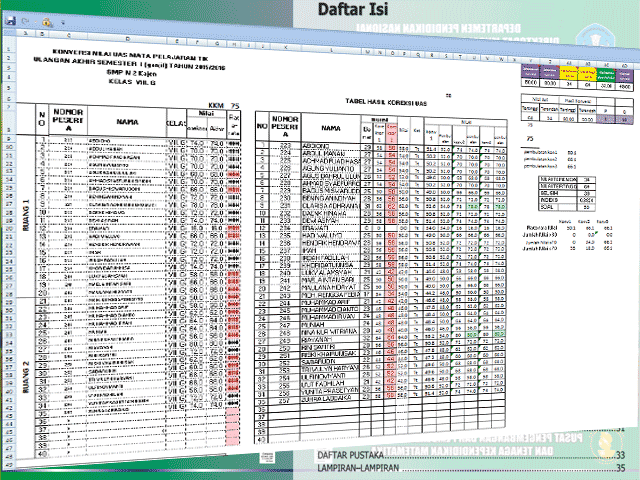This screenshot has width=640, height=480.
Task: Select column C header
Action: point(69,36)
